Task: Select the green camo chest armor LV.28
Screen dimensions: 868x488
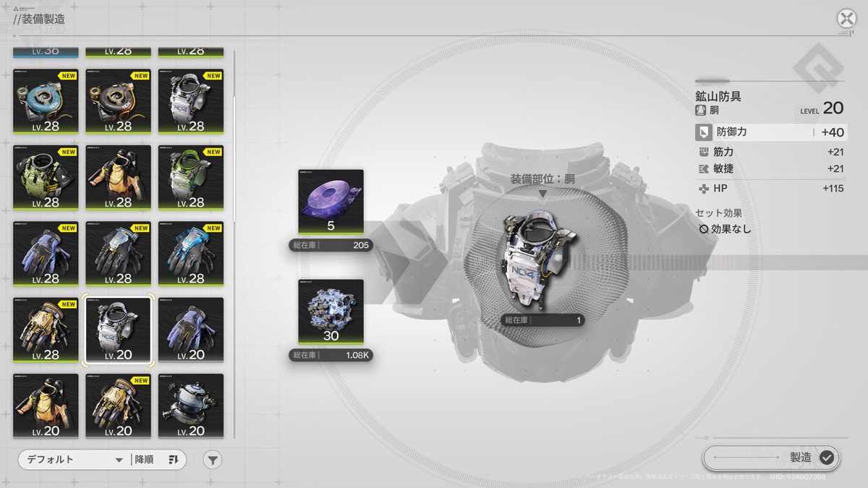Action: coord(46,178)
